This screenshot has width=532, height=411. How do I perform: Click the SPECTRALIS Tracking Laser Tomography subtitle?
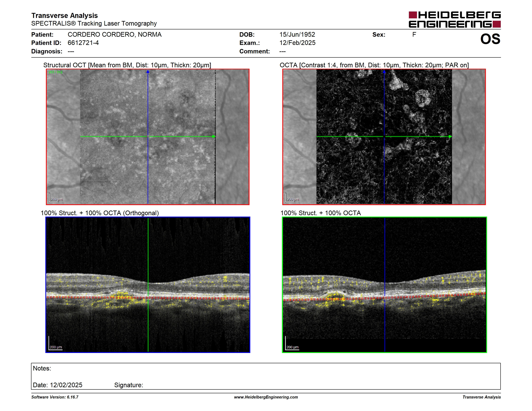click(x=94, y=23)
